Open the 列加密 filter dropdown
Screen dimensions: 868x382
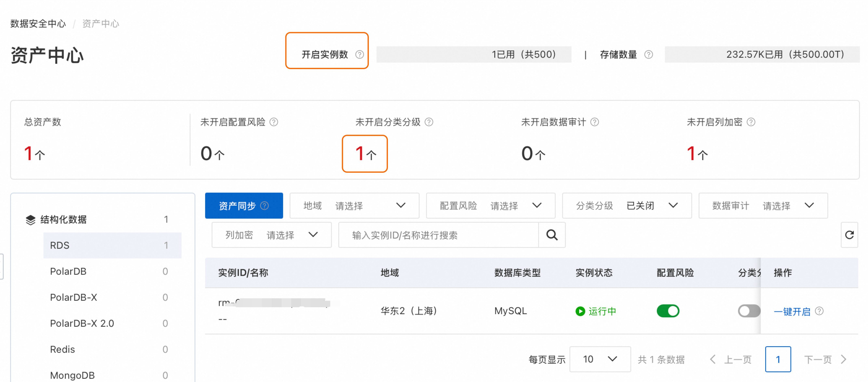tap(271, 235)
